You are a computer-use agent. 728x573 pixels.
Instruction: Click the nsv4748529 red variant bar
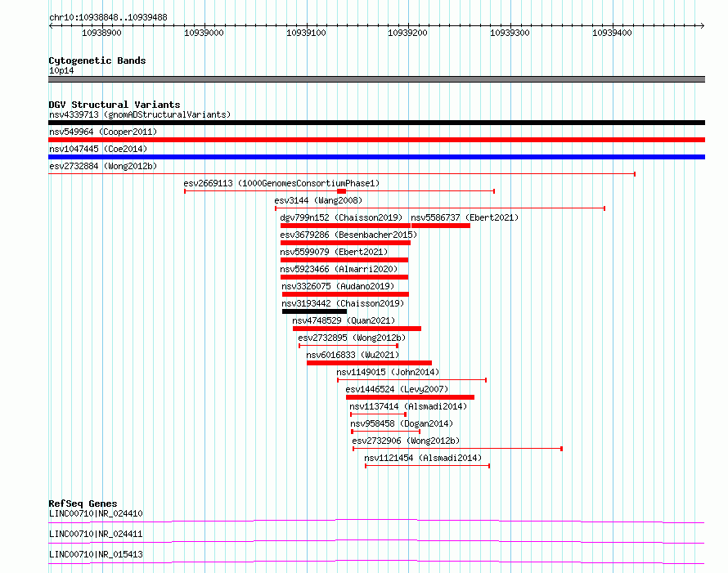click(357, 329)
